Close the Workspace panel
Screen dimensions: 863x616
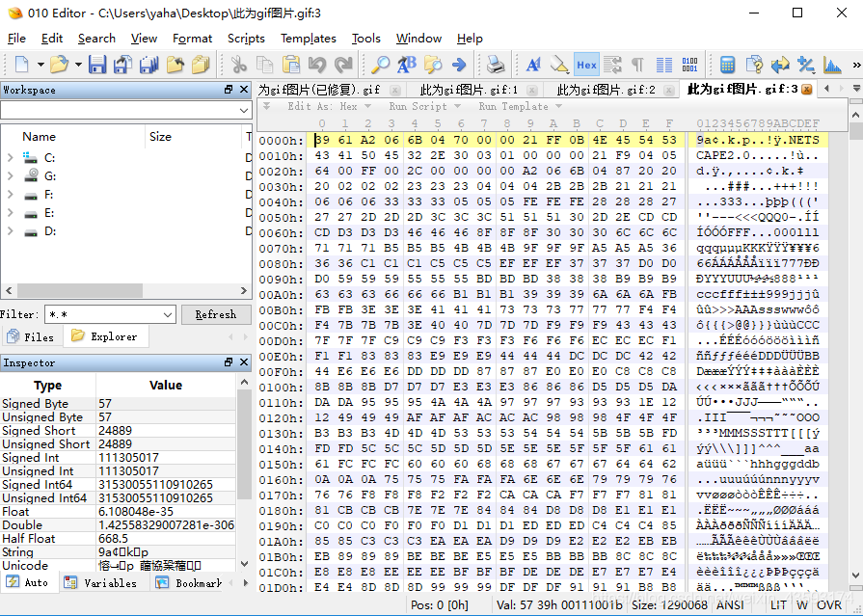tap(244, 90)
